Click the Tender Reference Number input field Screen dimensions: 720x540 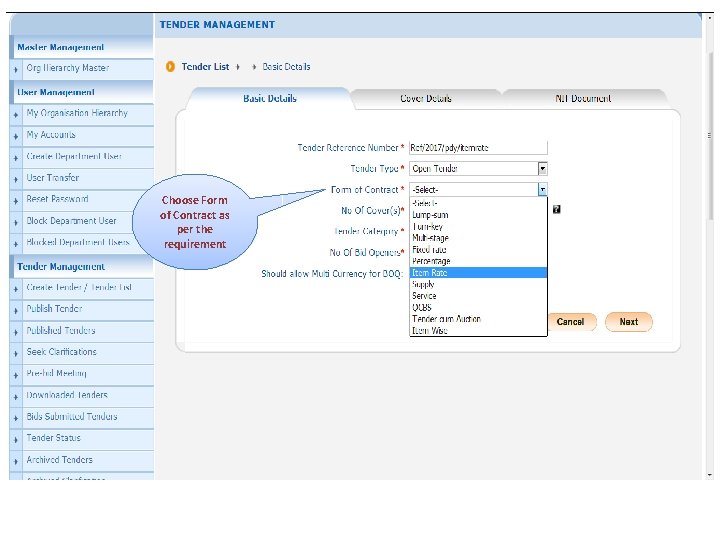pyautogui.click(x=478, y=147)
